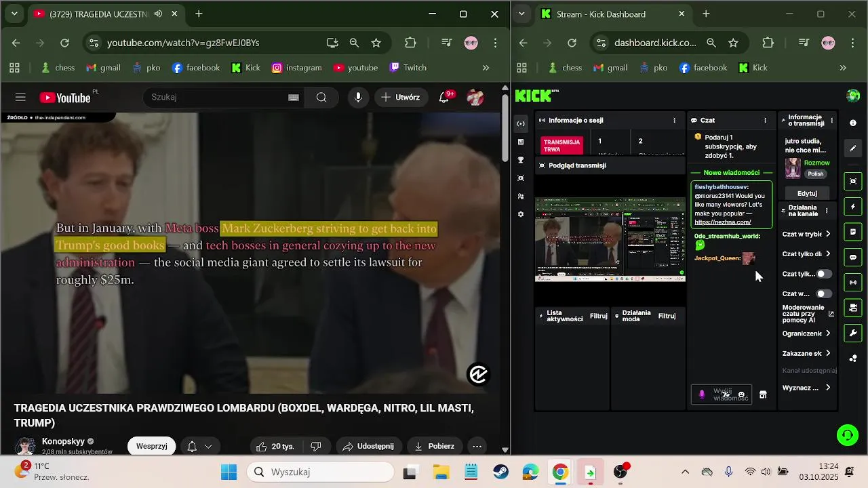This screenshot has height=488, width=868.
Task: Show more bookmarks in the Kick window
Action: point(843,68)
